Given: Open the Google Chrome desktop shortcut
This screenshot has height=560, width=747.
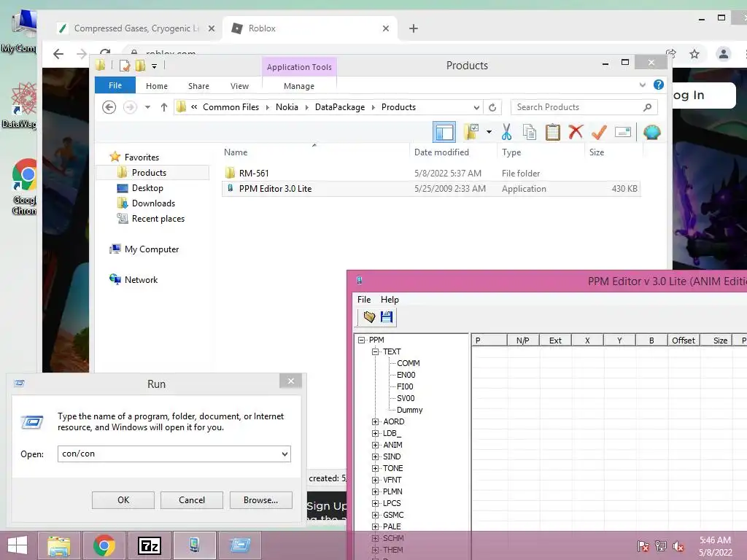Looking at the screenshot, I should tap(24, 186).
